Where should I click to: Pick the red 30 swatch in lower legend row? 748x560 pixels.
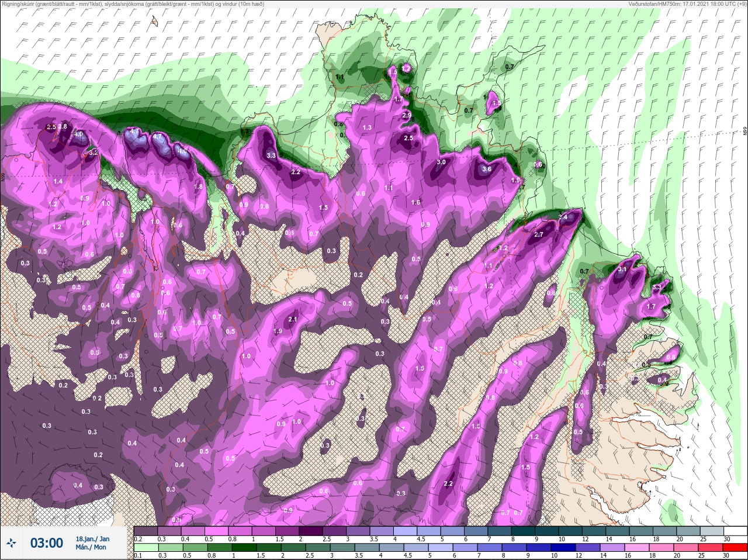tap(735, 548)
